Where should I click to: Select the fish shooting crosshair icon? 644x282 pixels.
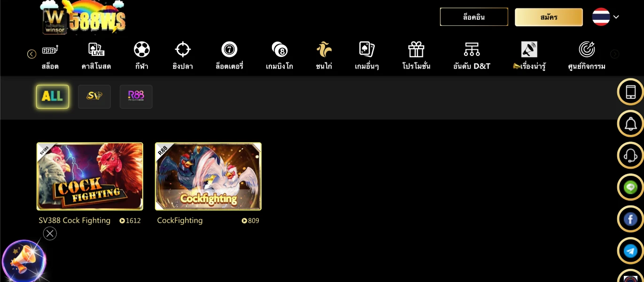[183, 49]
